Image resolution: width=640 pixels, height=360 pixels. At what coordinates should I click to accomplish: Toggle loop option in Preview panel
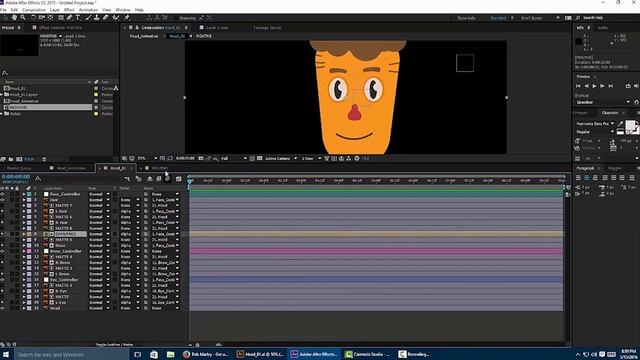pos(628,86)
